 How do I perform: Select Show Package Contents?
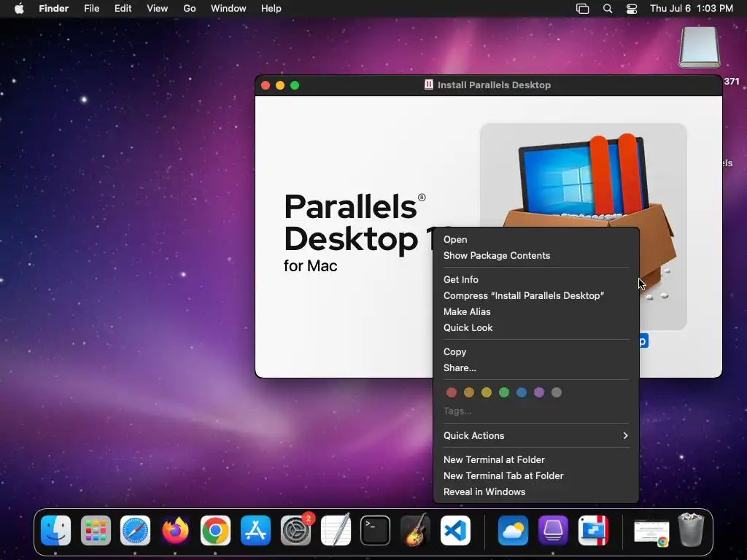click(536, 256)
